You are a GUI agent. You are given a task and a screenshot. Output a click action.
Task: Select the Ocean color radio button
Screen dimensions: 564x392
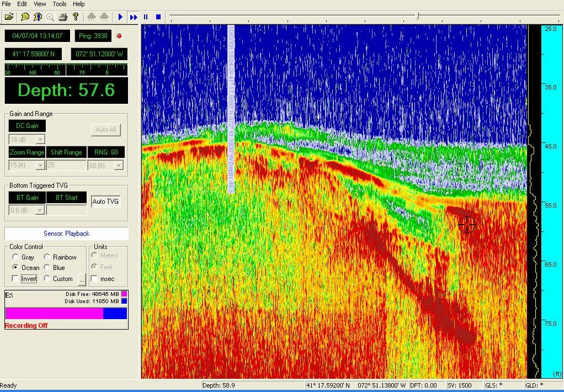(x=15, y=267)
